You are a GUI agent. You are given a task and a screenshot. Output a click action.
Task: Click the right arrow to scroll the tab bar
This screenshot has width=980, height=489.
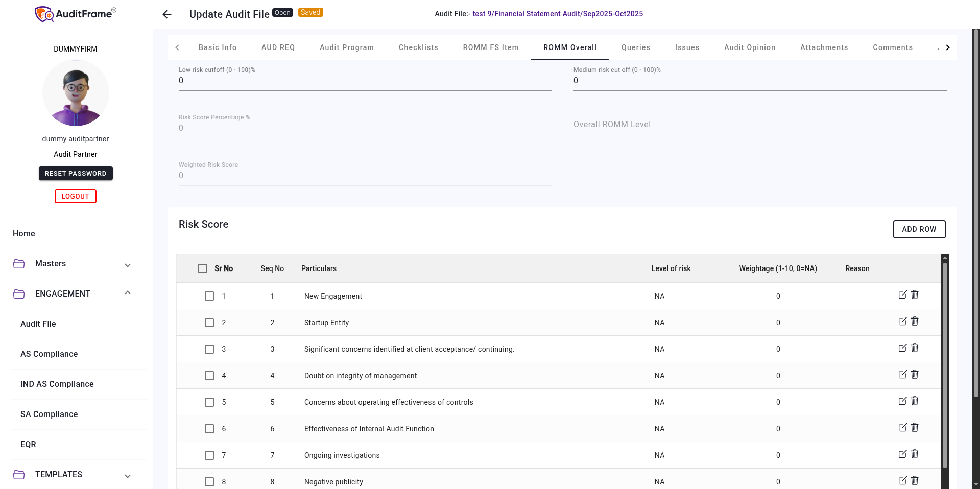point(947,47)
